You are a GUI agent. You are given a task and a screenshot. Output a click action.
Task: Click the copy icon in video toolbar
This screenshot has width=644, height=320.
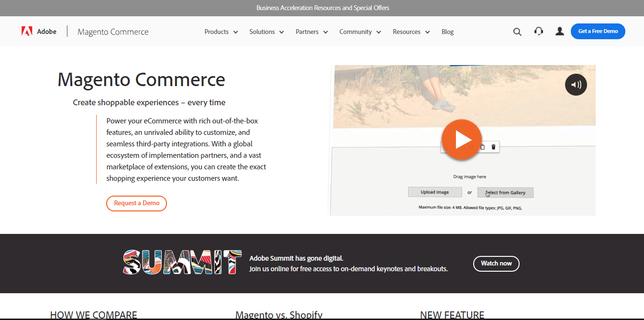483,147
